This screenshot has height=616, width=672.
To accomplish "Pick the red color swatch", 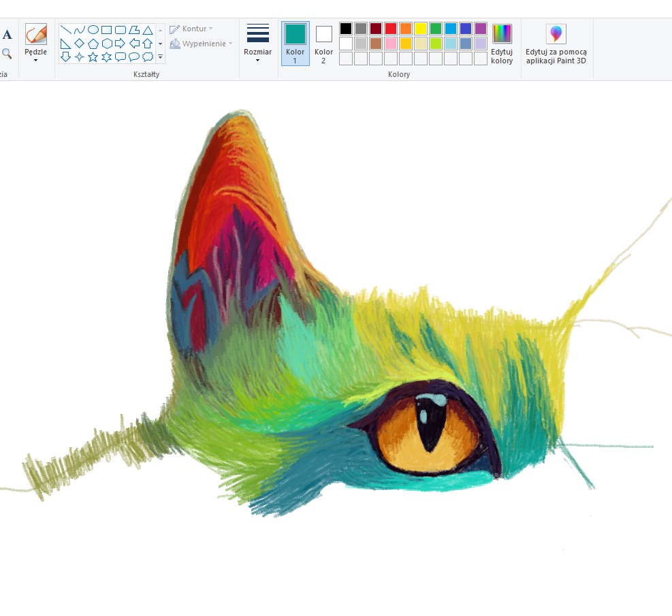I will click(x=390, y=29).
